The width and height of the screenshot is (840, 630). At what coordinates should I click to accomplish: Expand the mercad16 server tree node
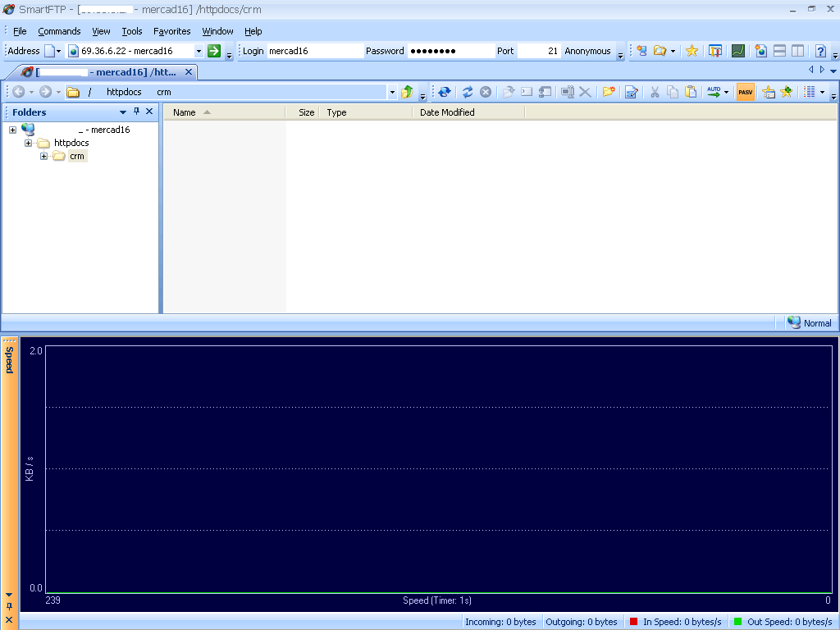click(x=13, y=130)
